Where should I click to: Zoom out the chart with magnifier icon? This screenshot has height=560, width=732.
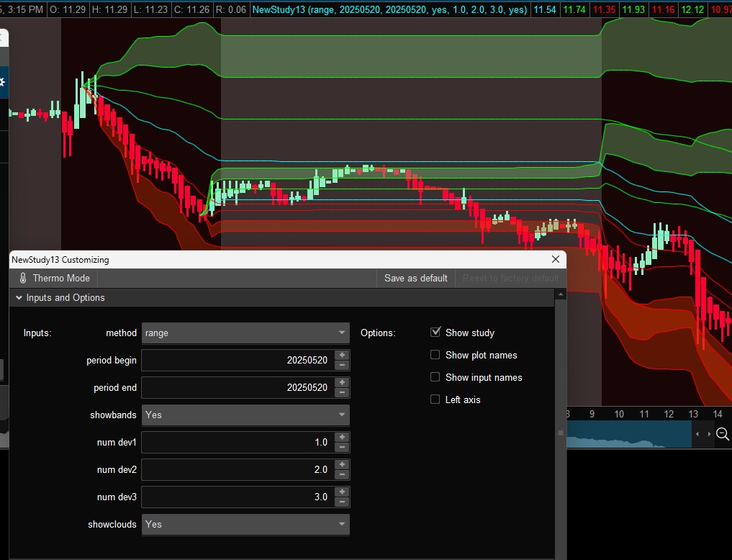722,434
